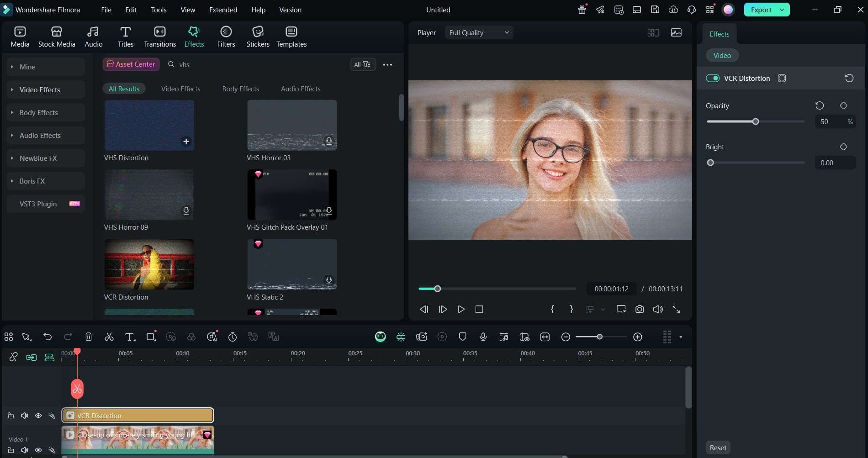
Task: Open the Stickers tab
Action: (258, 37)
